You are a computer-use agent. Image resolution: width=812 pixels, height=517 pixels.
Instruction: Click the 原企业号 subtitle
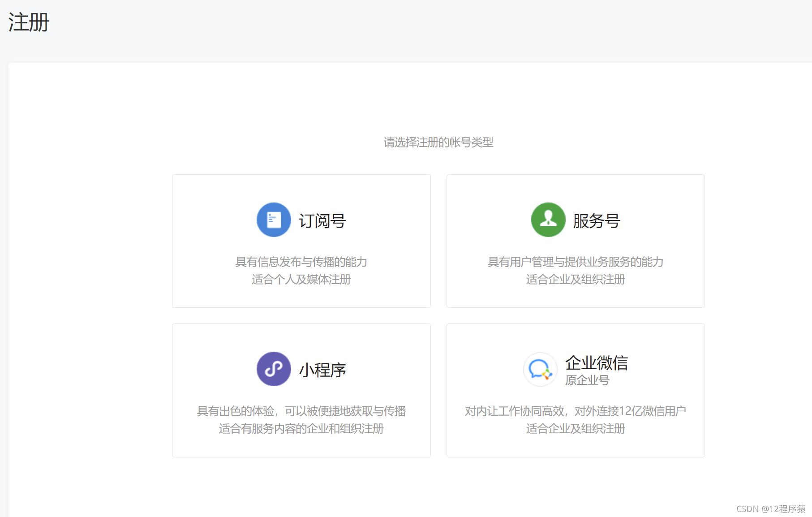587,380
